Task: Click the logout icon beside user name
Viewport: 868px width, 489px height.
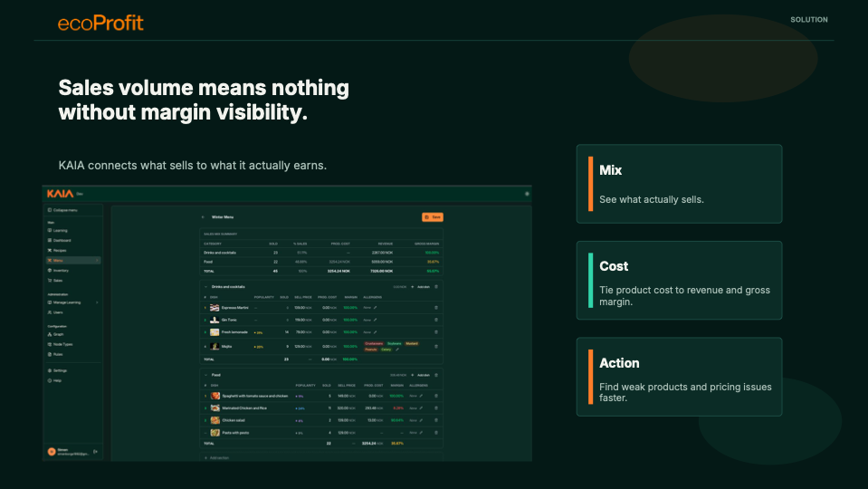Action: (95, 452)
